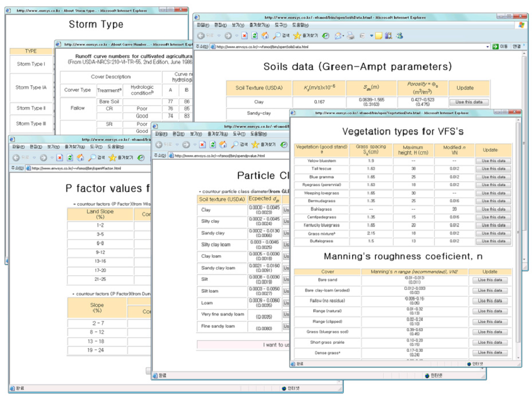Use this data for Bare sand cover

[490, 280]
